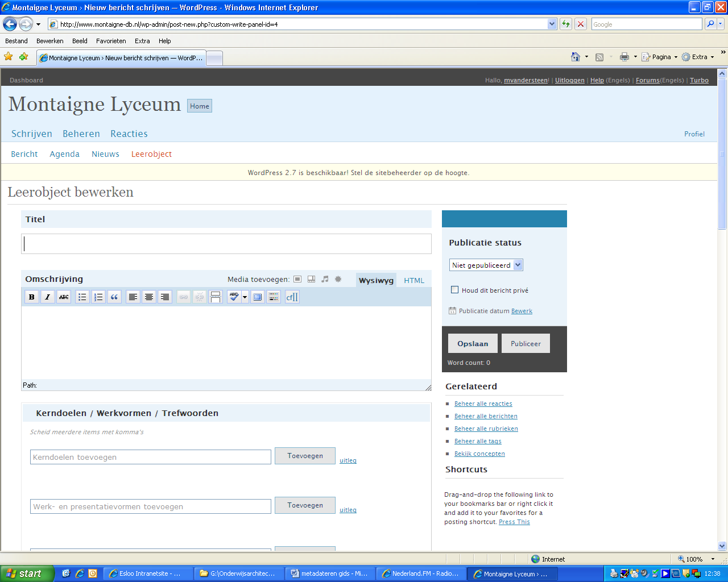Center align text
Image resolution: width=728 pixels, height=582 pixels.
tap(149, 297)
